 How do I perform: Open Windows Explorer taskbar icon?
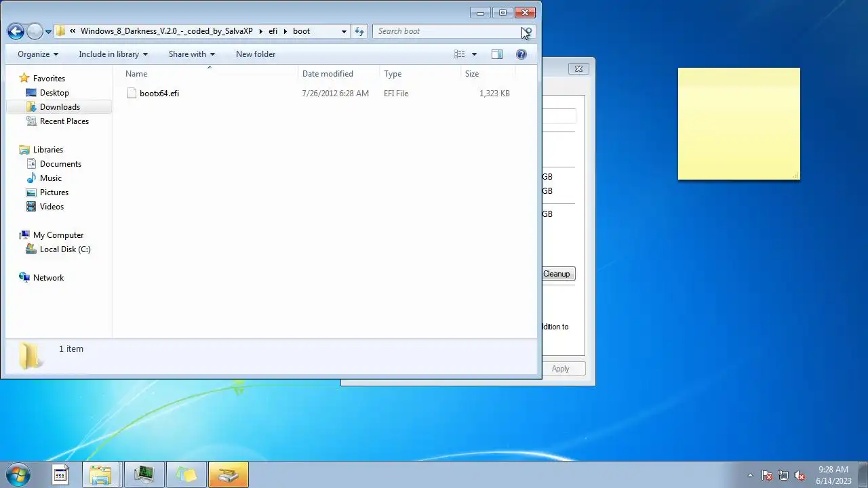coord(101,475)
